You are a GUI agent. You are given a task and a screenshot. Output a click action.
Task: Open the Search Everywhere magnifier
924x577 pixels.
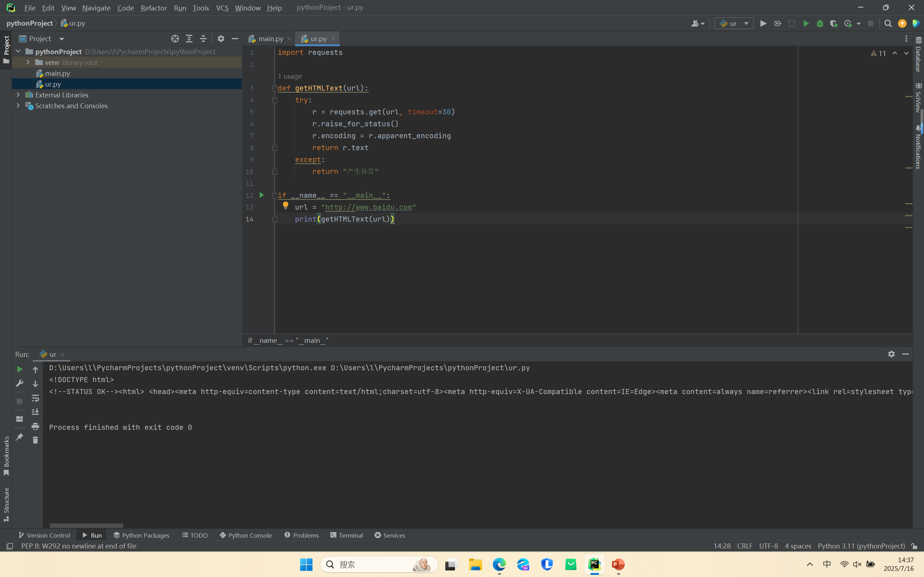click(888, 24)
